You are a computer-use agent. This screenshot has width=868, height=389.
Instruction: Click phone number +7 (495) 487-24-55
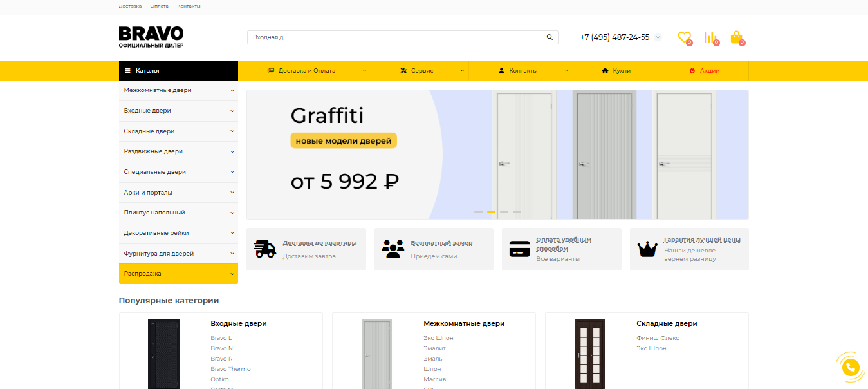(614, 37)
